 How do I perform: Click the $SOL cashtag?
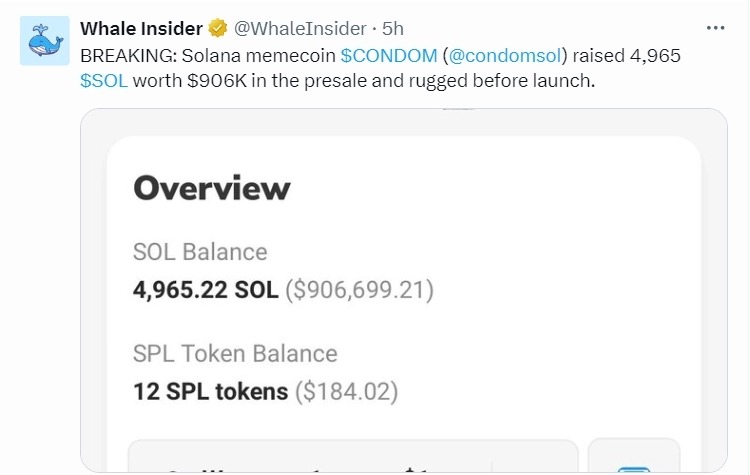click(104, 81)
